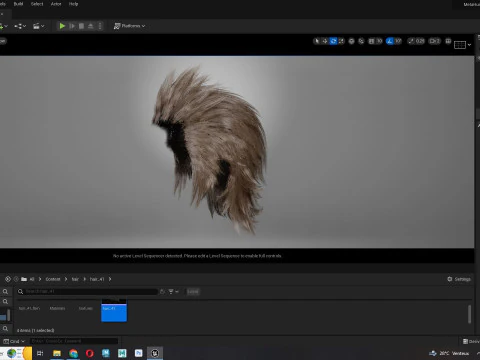Click the 'Content' breadcrumb
Screen dimensions: 480x360
click(x=53, y=279)
